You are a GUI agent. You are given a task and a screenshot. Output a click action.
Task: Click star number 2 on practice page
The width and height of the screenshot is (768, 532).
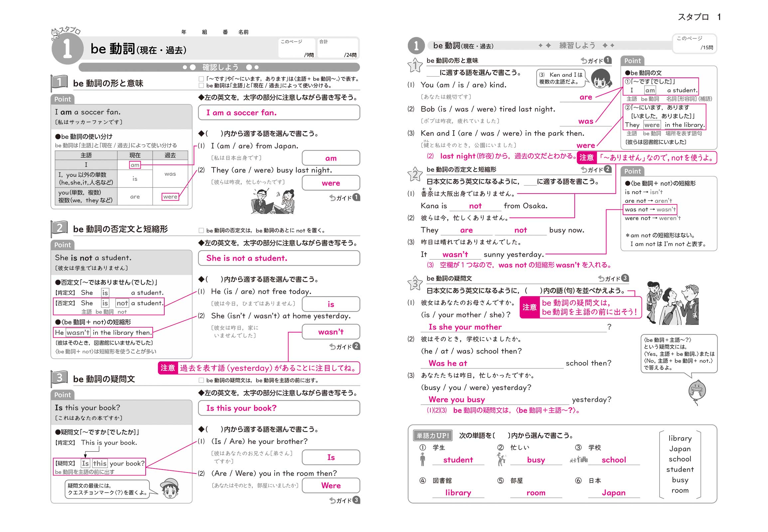point(415,174)
